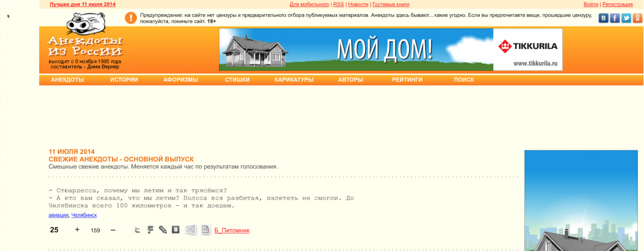This screenshot has width=644, height=251.
Task: Open the АФОРИЗМЫ menu section
Action: (x=181, y=80)
